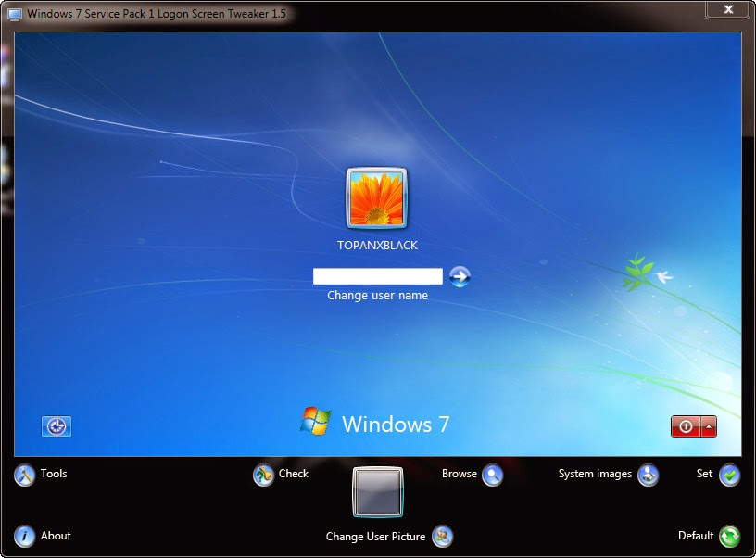The width and height of the screenshot is (756, 558).
Task: Click the Change User Picture users icon
Action: [x=442, y=537]
